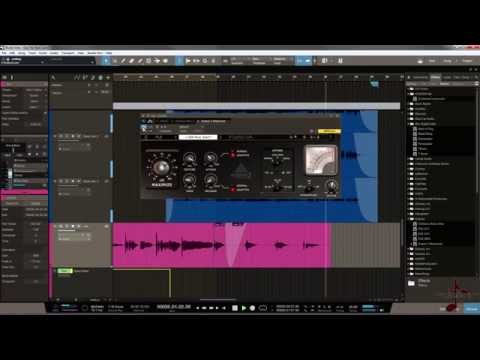Screen dimensions: 480x360
Task: Click the large Maximize knob on the plugin
Action: click(161, 168)
